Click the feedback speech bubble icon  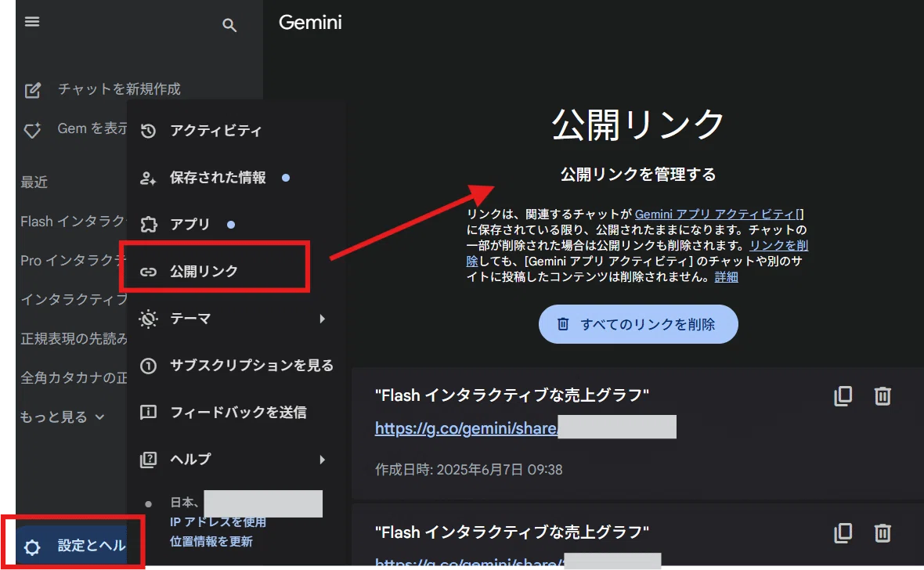(x=149, y=412)
